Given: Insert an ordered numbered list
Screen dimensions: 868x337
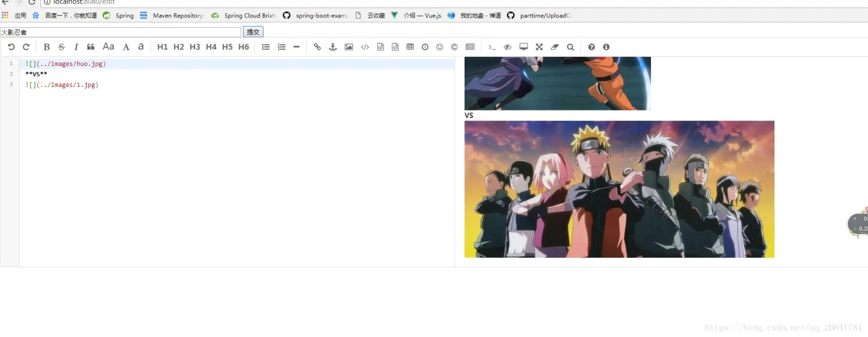Looking at the screenshot, I should click(282, 47).
